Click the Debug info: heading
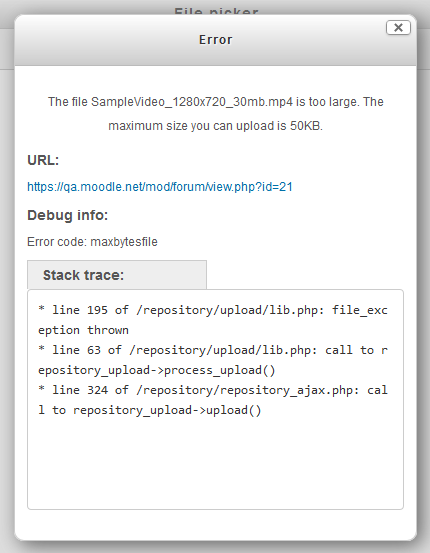The height and width of the screenshot is (553, 430). (67, 215)
